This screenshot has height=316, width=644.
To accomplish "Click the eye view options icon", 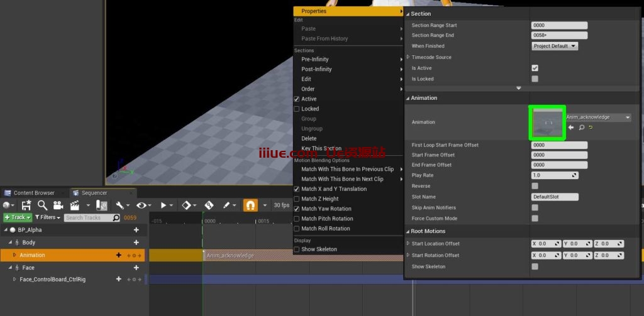I will coord(141,205).
